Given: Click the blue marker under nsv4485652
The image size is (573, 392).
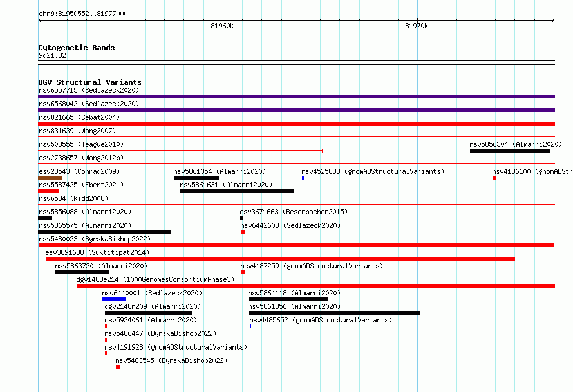Looking at the screenshot, I should [x=250, y=326].
